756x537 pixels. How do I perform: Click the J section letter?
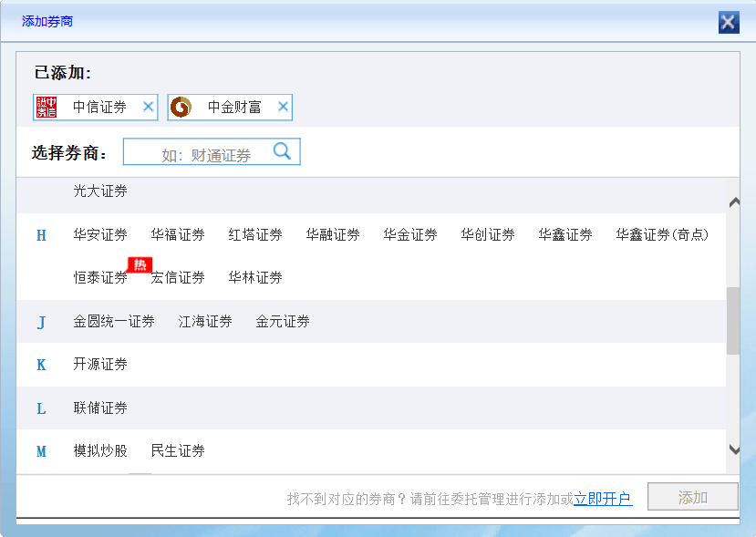[41, 322]
